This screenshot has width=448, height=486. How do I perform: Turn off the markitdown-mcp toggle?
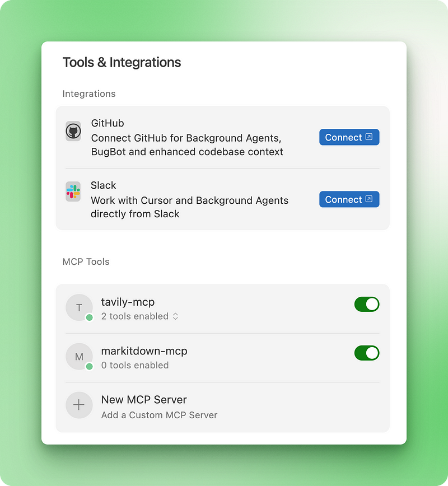click(367, 353)
